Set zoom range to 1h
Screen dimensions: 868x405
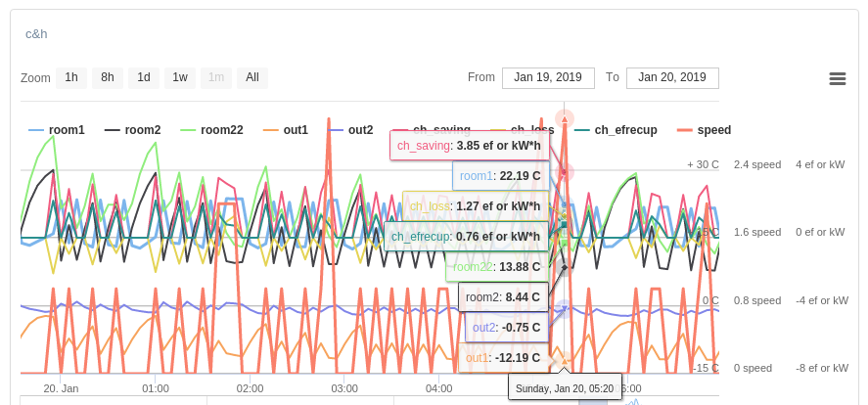click(71, 78)
